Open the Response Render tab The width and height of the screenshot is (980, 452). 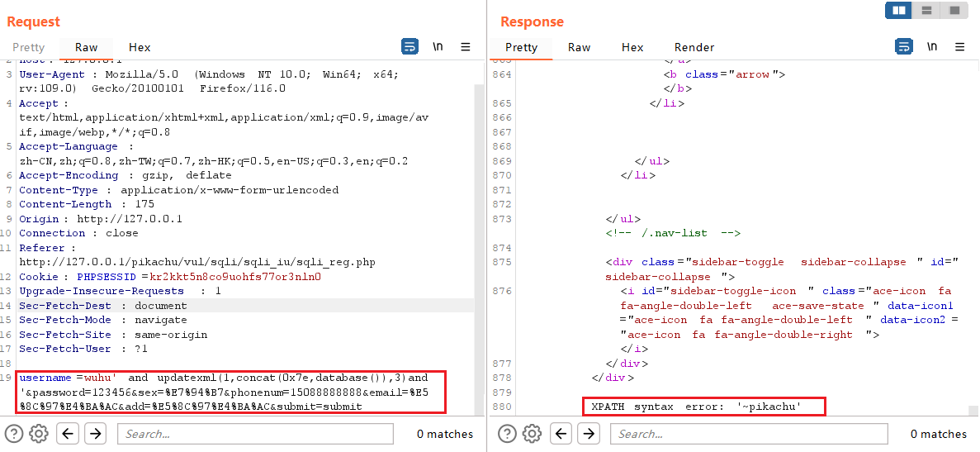(x=694, y=47)
